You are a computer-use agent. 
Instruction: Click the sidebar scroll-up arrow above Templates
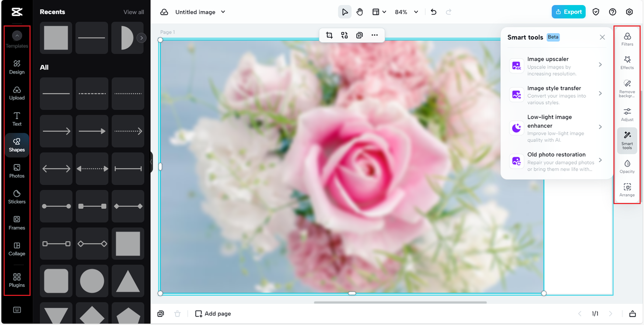click(x=17, y=36)
